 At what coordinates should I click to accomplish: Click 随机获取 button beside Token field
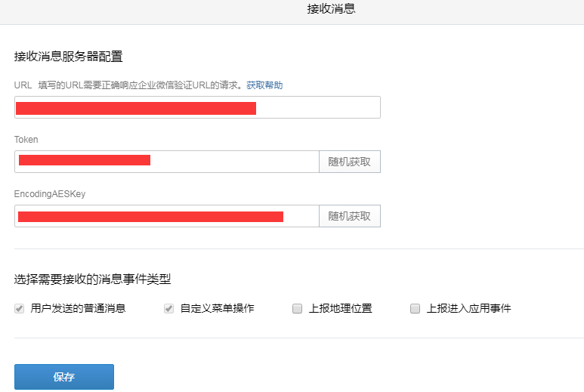click(349, 162)
